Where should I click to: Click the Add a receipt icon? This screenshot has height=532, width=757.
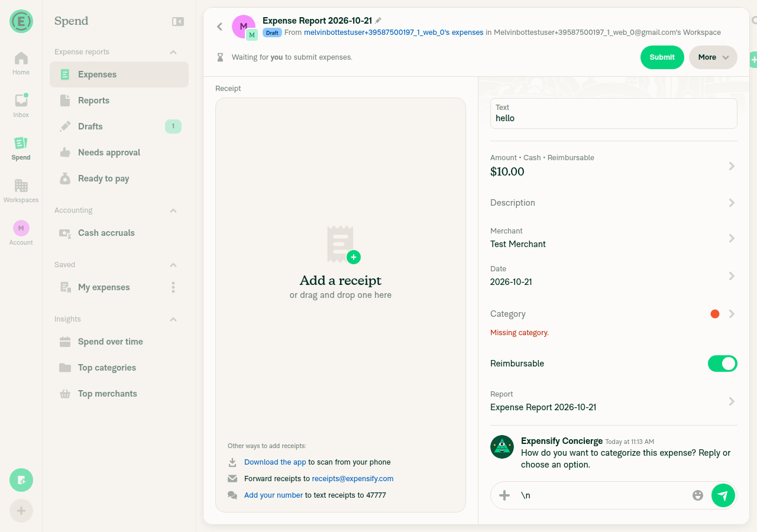point(344,244)
